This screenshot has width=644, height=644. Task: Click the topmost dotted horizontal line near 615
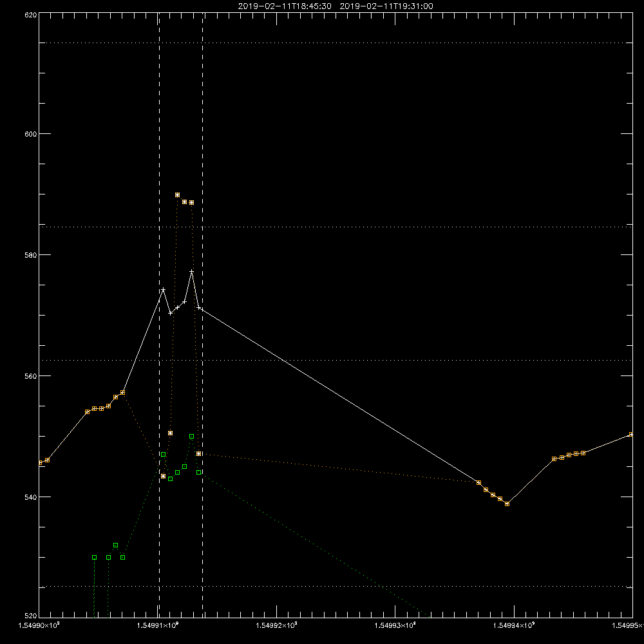pyautogui.click(x=336, y=43)
